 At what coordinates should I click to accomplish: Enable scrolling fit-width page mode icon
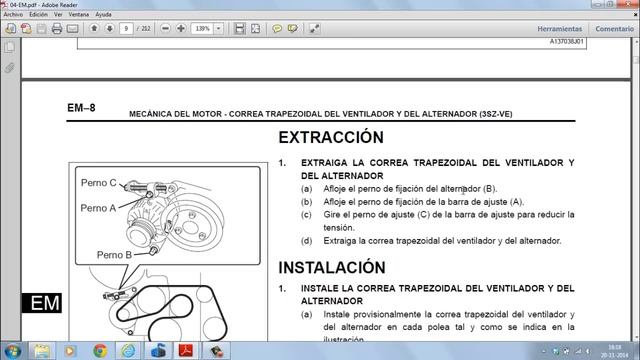(240, 29)
